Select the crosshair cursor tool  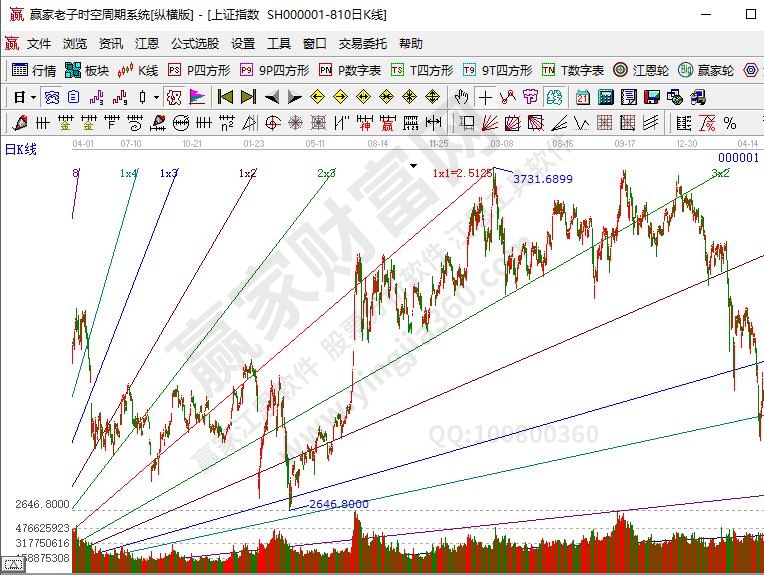pyautogui.click(x=485, y=97)
